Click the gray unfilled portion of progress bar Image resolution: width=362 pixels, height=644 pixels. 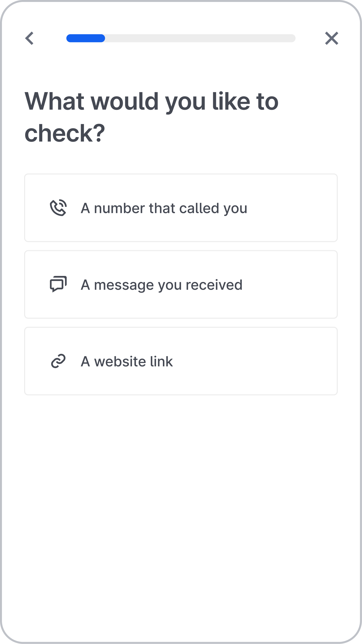click(200, 38)
